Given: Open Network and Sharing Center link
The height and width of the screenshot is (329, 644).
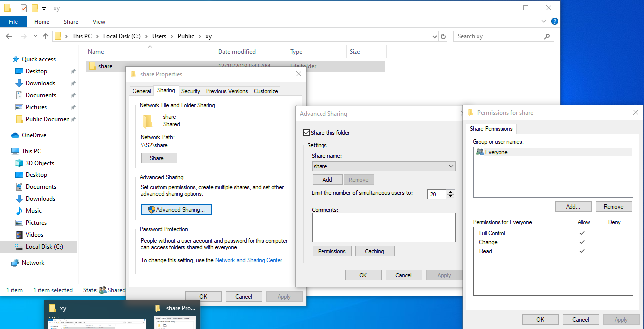Looking at the screenshot, I should coord(249,260).
